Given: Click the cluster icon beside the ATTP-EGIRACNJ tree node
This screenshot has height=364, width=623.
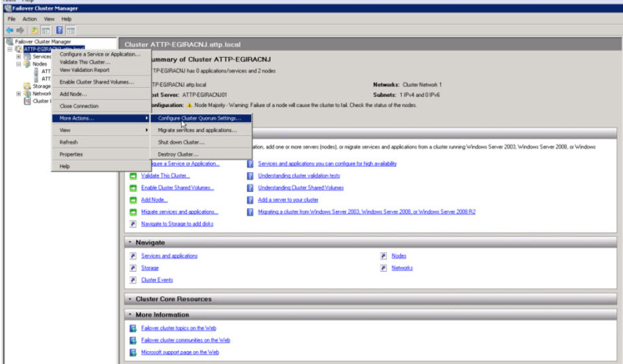Looking at the screenshot, I should 18,49.
